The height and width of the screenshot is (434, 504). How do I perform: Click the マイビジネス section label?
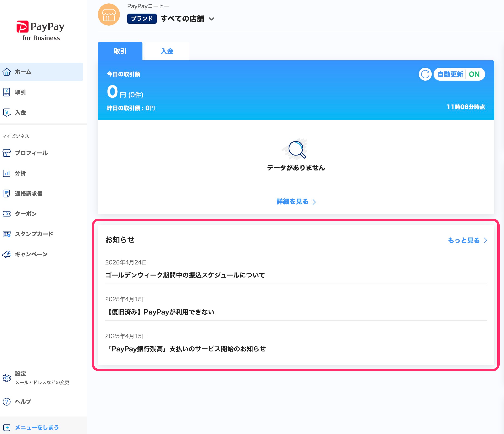click(x=16, y=136)
